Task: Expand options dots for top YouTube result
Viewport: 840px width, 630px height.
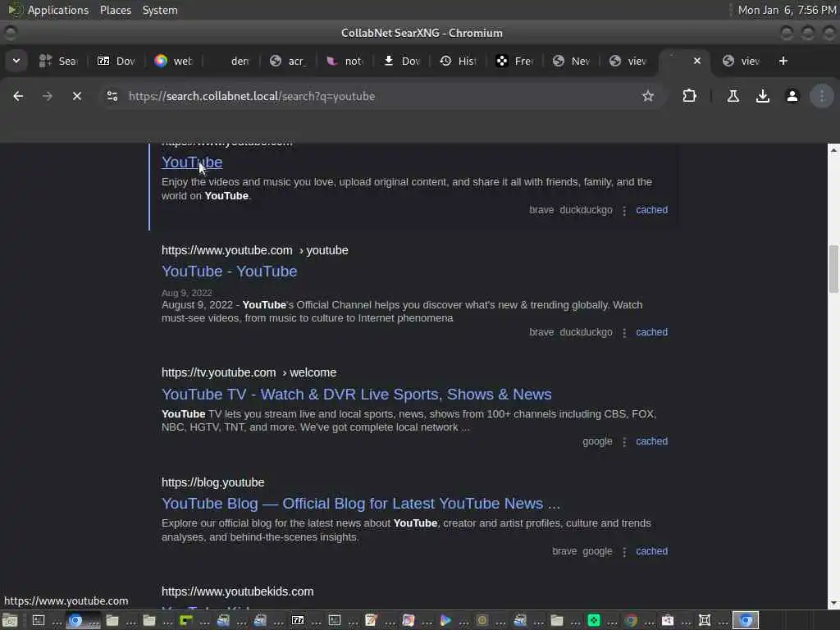Action: click(624, 211)
